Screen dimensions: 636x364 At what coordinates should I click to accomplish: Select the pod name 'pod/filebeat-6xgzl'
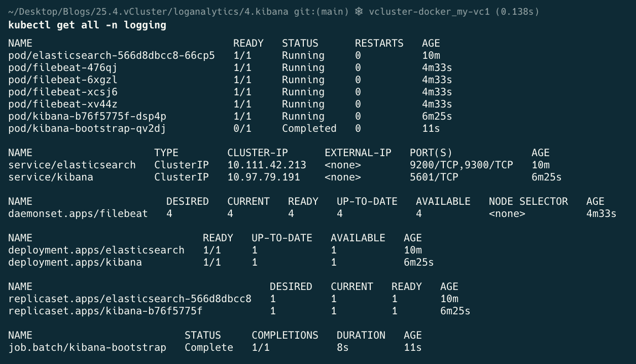coord(63,80)
